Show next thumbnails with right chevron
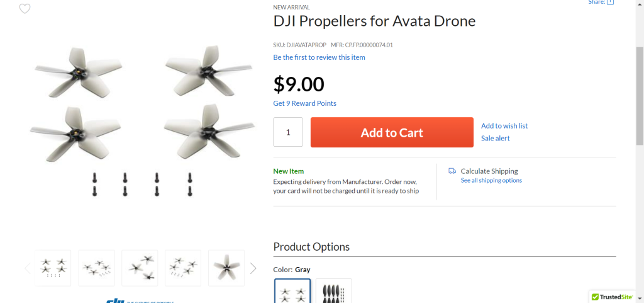Viewport: 644px width, 303px height. pyautogui.click(x=253, y=268)
